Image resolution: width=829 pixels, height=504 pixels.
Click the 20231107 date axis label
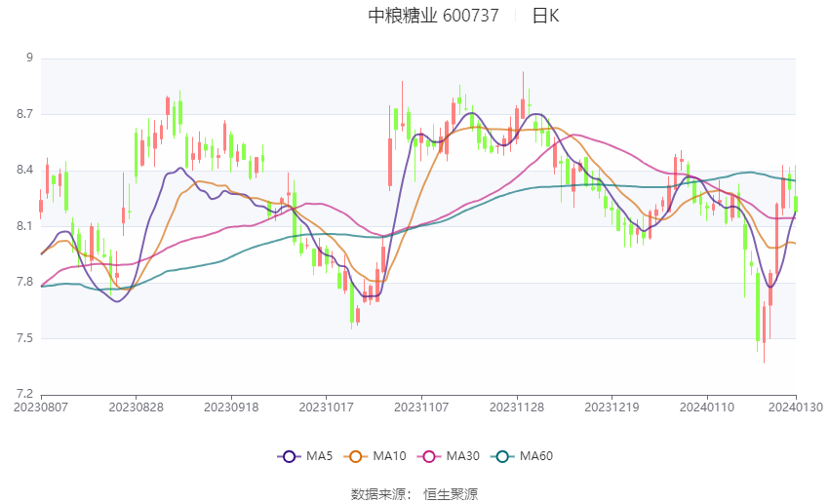point(421,406)
